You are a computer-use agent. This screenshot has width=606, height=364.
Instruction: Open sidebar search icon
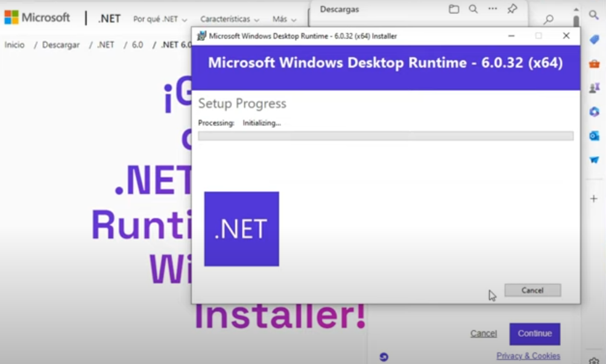(x=593, y=15)
